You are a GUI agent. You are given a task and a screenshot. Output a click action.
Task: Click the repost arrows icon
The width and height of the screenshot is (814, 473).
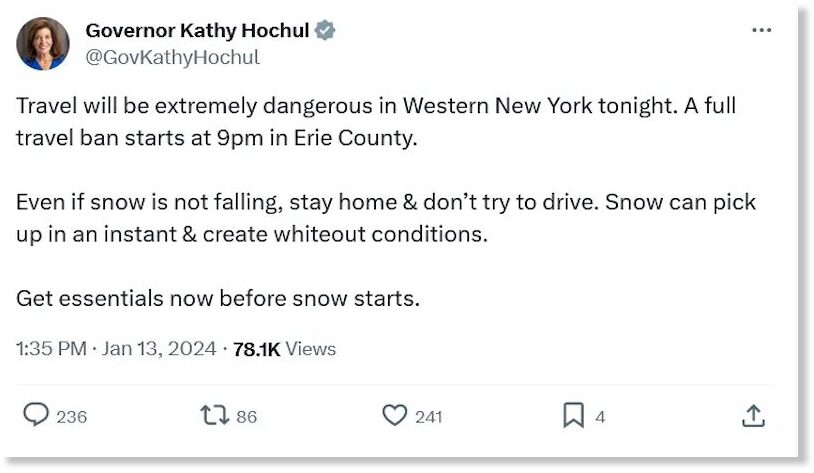[214, 415]
